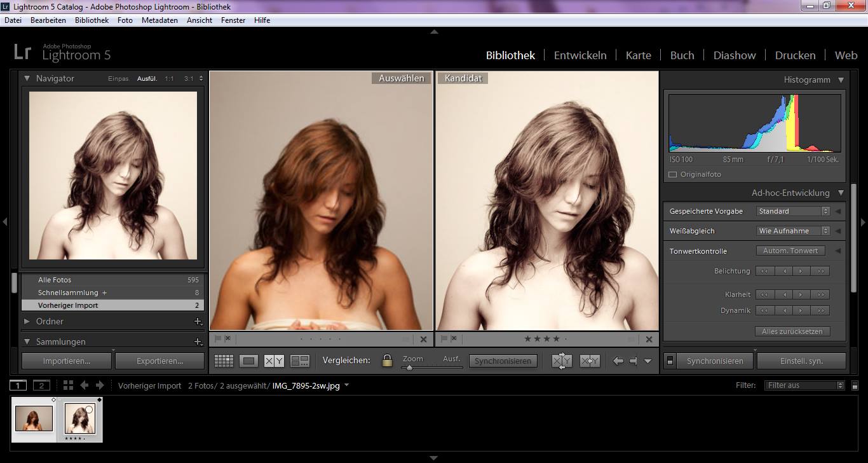The height and width of the screenshot is (463, 868).
Task: Set navigator zoom to 3:1
Action: point(189,79)
